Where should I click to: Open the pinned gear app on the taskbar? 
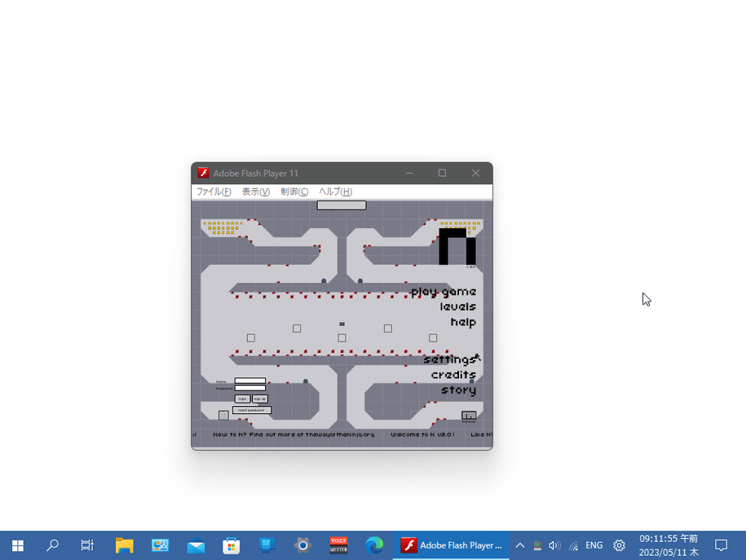pyautogui.click(x=302, y=545)
